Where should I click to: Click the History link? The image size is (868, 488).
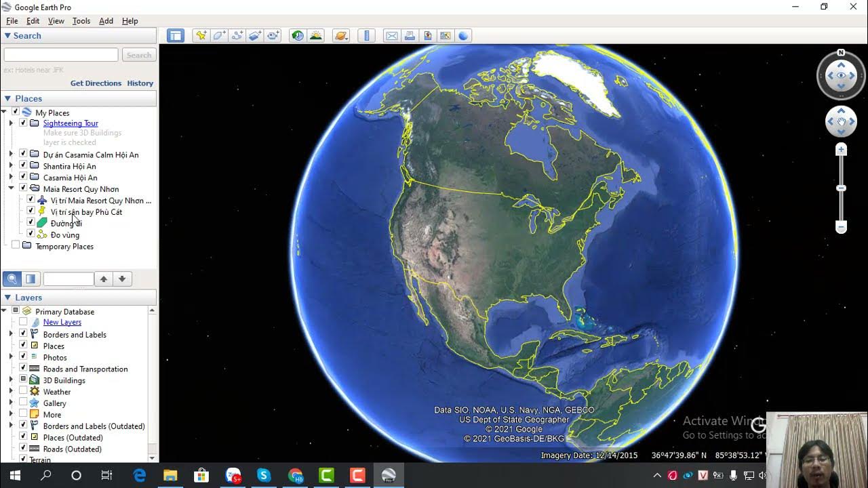pyautogui.click(x=140, y=83)
